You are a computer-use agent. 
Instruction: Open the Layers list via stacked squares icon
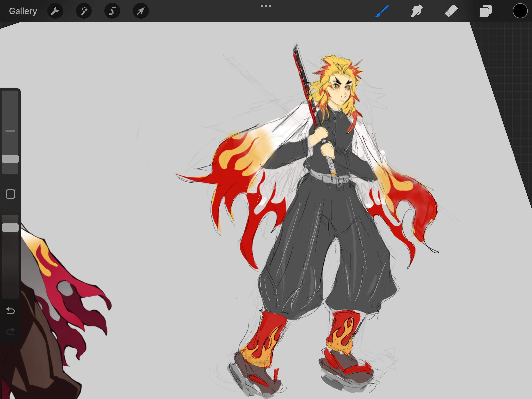[x=485, y=11]
